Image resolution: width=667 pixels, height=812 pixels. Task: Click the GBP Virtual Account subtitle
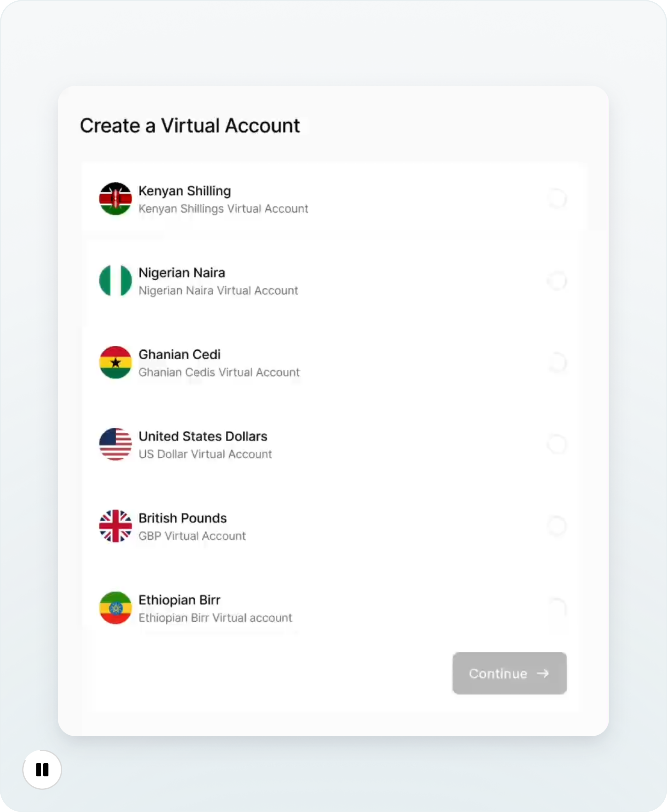(192, 536)
